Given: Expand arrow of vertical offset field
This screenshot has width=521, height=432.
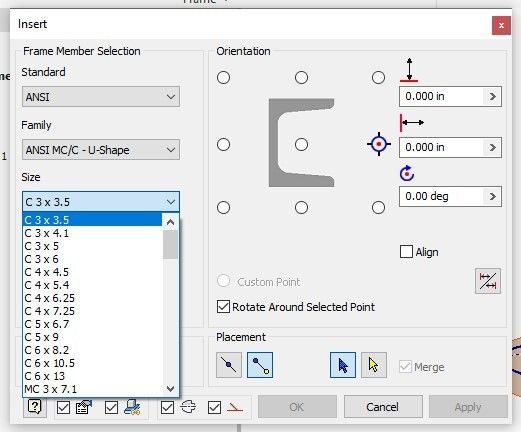Looking at the screenshot, I should click(x=492, y=97).
